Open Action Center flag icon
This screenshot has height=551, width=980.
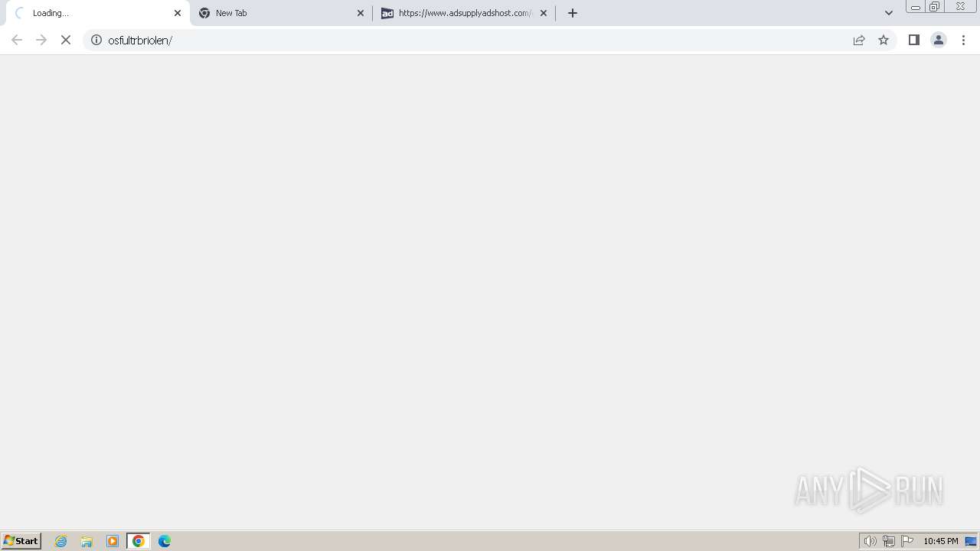click(907, 541)
